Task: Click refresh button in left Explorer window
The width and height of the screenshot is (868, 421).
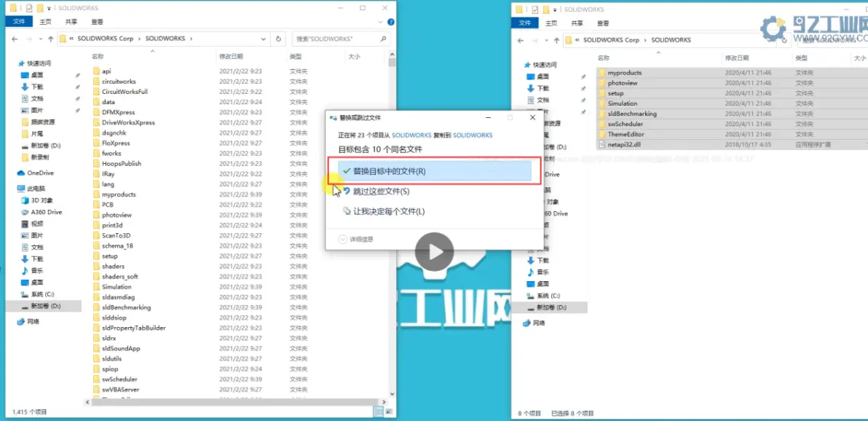Action: pyautogui.click(x=278, y=39)
